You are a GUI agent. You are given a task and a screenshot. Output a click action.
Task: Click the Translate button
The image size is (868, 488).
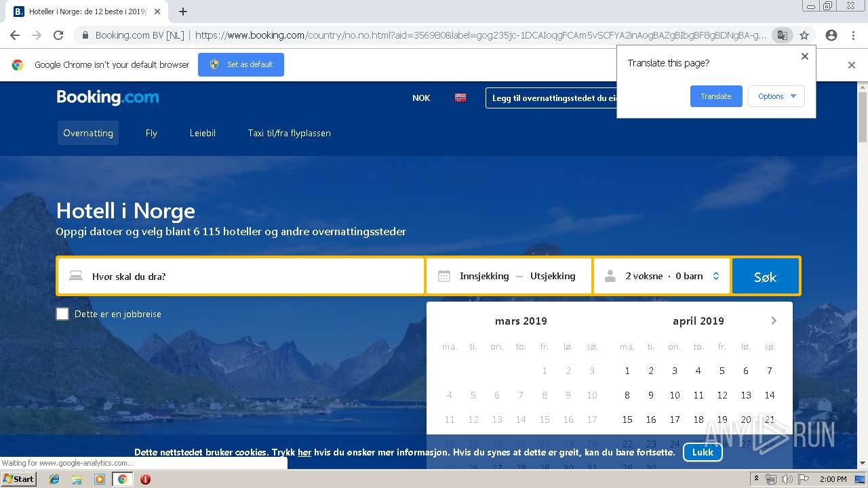coord(716,96)
